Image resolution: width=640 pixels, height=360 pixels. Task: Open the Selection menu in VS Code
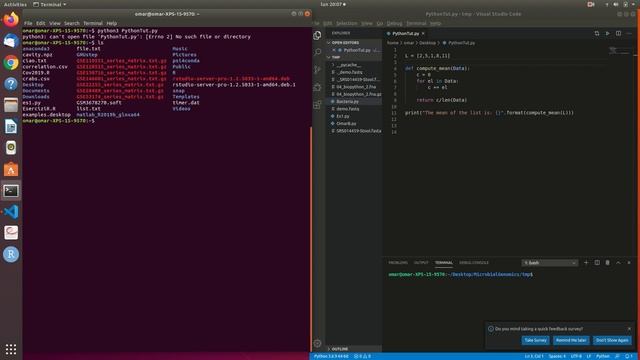(x=347, y=23)
